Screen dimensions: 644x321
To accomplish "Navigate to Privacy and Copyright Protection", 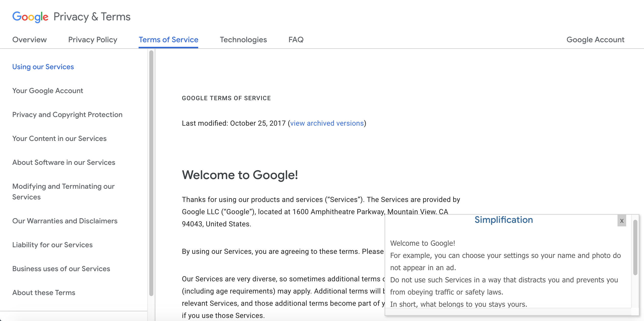I will pos(67,115).
